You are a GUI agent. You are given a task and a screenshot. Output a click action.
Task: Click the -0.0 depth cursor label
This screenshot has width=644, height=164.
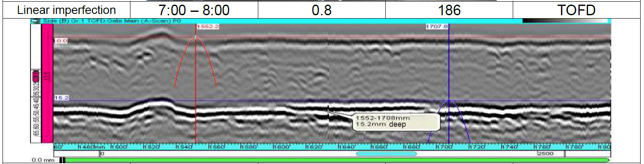[x=62, y=41]
